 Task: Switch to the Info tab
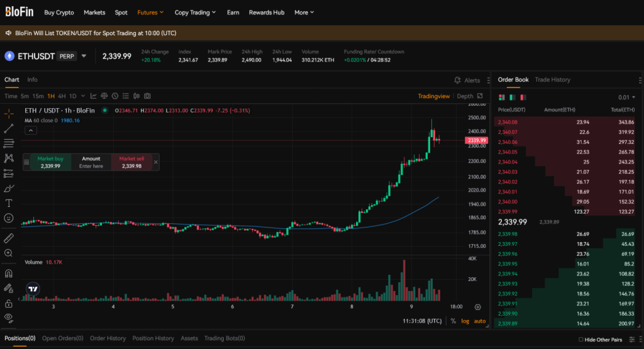(x=32, y=80)
